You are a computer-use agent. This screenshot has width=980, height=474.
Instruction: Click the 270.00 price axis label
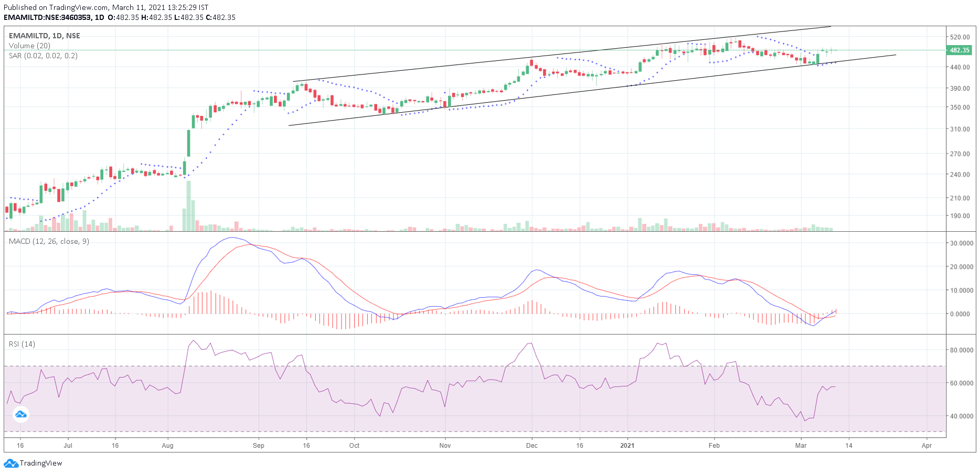click(x=960, y=154)
